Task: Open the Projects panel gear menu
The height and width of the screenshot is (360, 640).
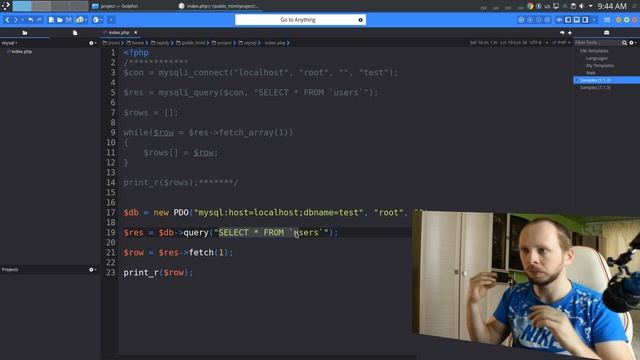Action: (92, 269)
